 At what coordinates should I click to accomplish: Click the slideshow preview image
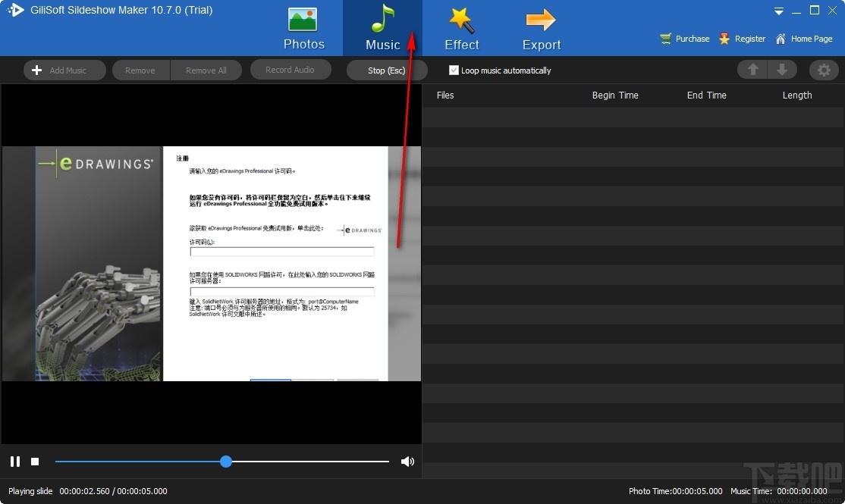(211, 264)
